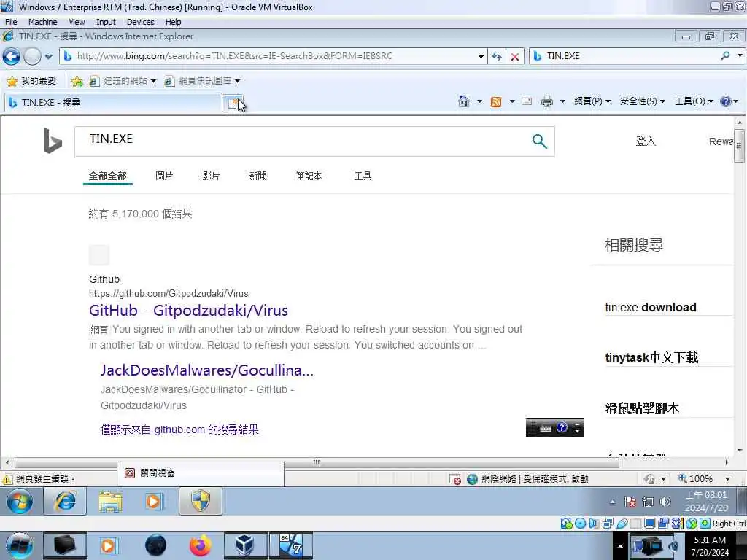Expand the 建議的網站 dropdown
This screenshot has height=560, width=747.
pos(153,81)
